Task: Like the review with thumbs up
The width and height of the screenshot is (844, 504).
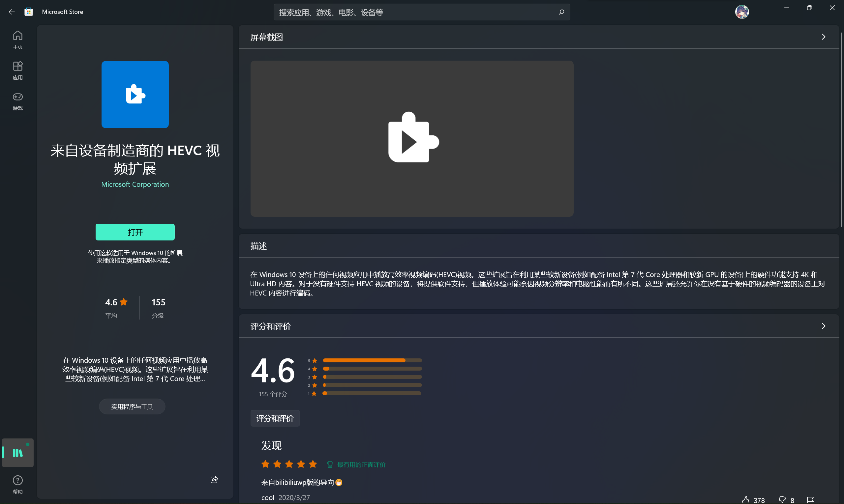Action: point(746,500)
